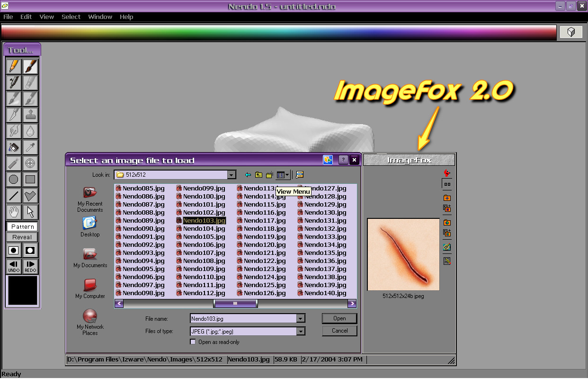The height and width of the screenshot is (379, 588).
Task: Click the file list scroll left arrow
Action: click(119, 304)
